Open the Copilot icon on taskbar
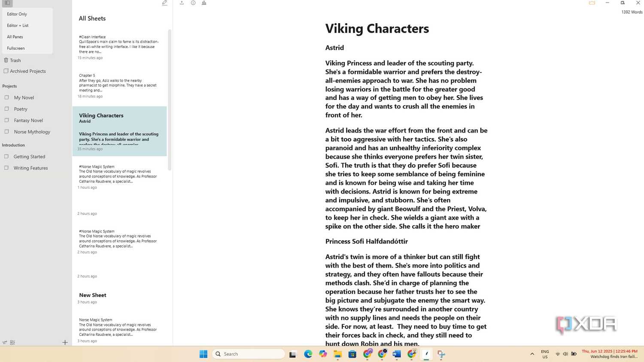Viewport: 644px width, 362px height. 323,354
